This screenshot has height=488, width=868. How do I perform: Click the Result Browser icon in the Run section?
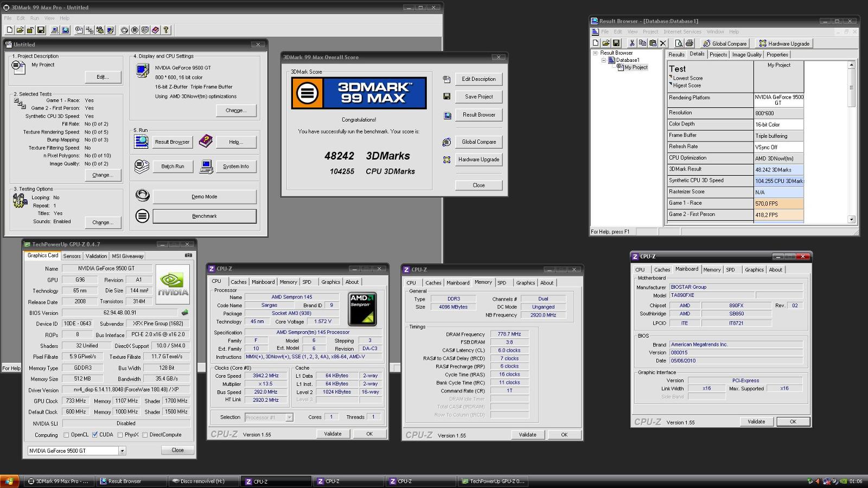[x=142, y=142]
